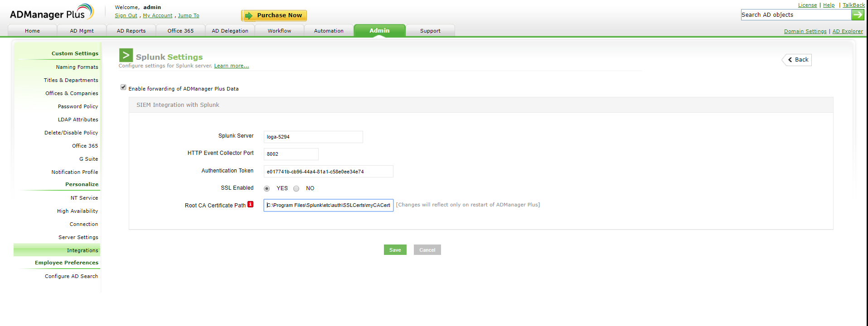Viewport: 868px width, 326px height.
Task: Open G Suite in the sidebar
Action: 88,159
